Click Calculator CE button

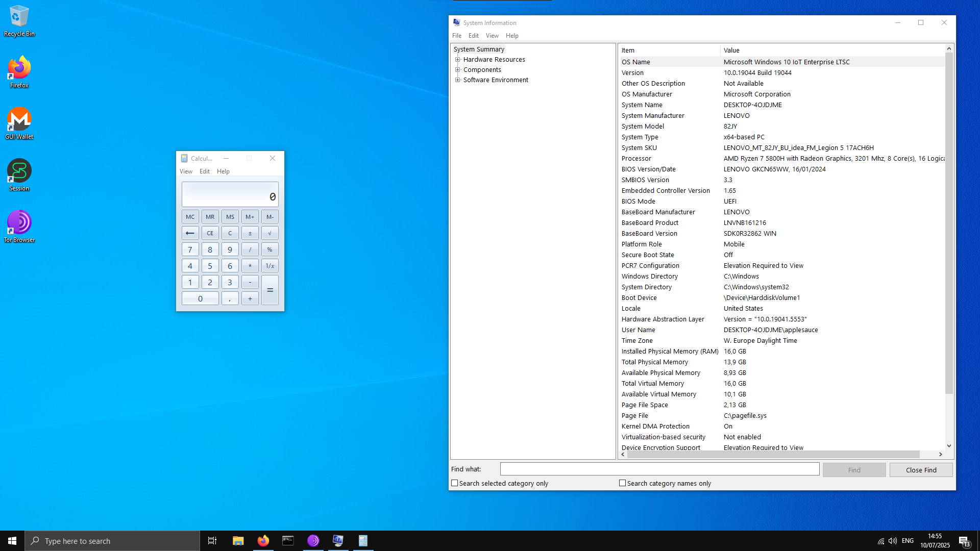click(210, 233)
